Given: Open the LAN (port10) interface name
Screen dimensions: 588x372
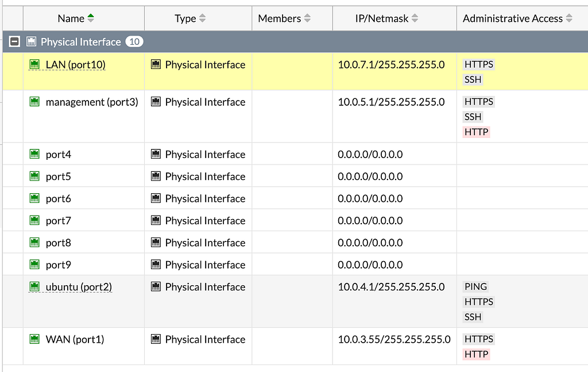Looking at the screenshot, I should tap(76, 65).
